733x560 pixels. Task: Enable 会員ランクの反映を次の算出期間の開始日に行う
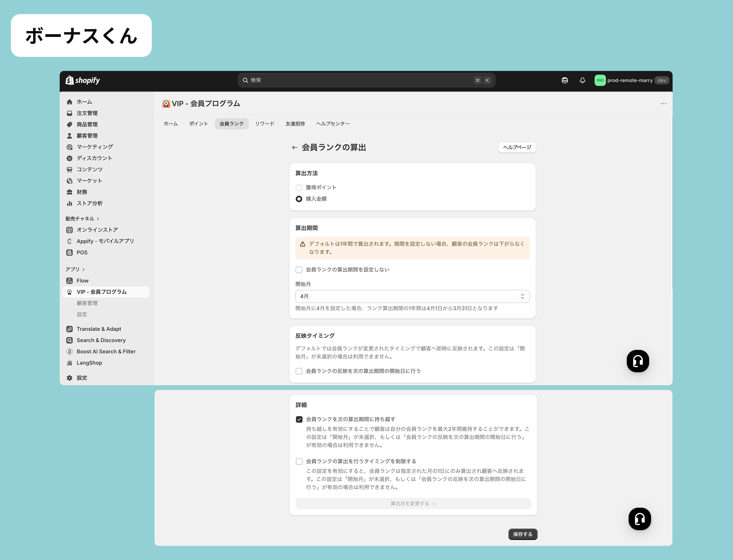pyautogui.click(x=299, y=371)
